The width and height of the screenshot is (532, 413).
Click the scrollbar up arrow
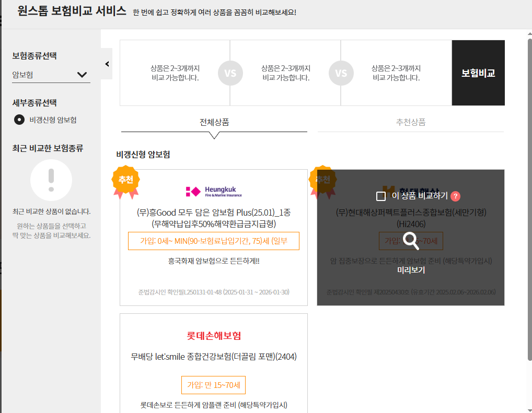529,34
